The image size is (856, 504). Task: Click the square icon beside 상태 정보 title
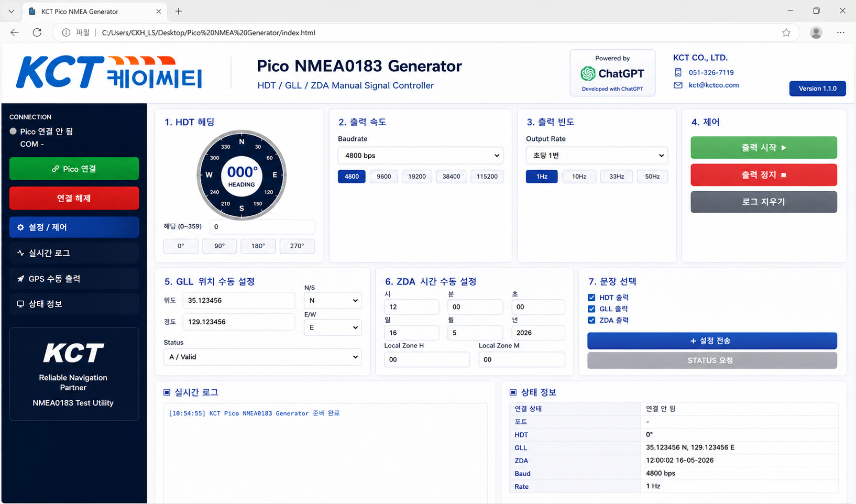coord(513,392)
